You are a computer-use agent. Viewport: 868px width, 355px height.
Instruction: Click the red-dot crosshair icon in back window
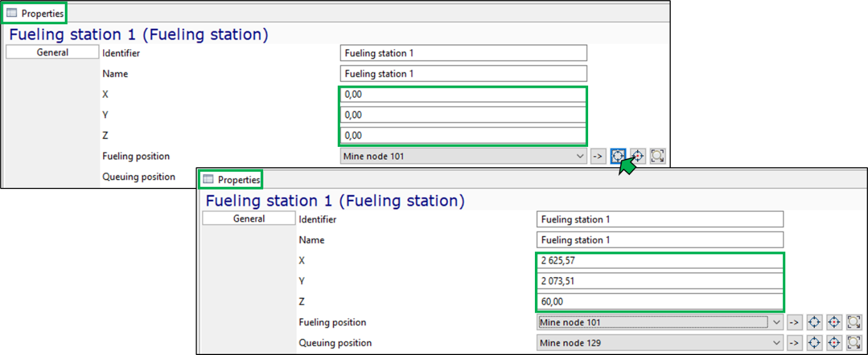click(637, 156)
